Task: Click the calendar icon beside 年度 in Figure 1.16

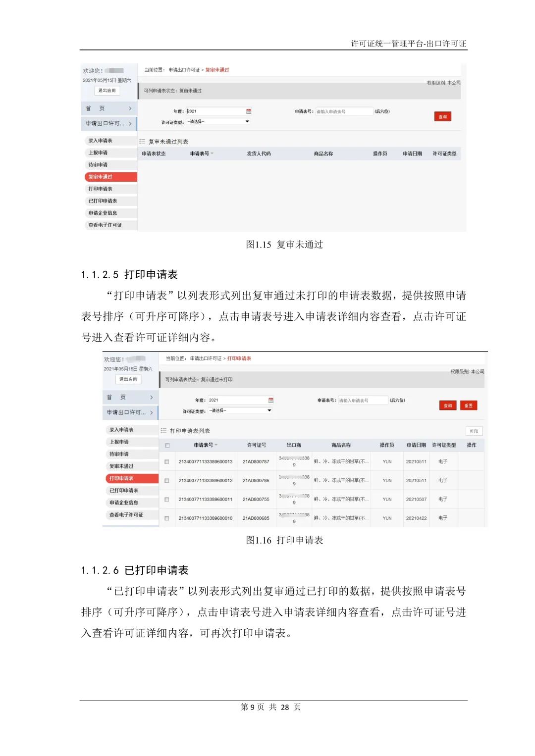Action: pyautogui.click(x=270, y=400)
